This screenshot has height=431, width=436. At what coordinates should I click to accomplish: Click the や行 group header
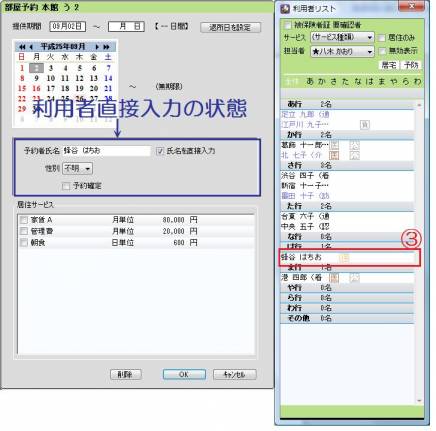tap(347, 288)
